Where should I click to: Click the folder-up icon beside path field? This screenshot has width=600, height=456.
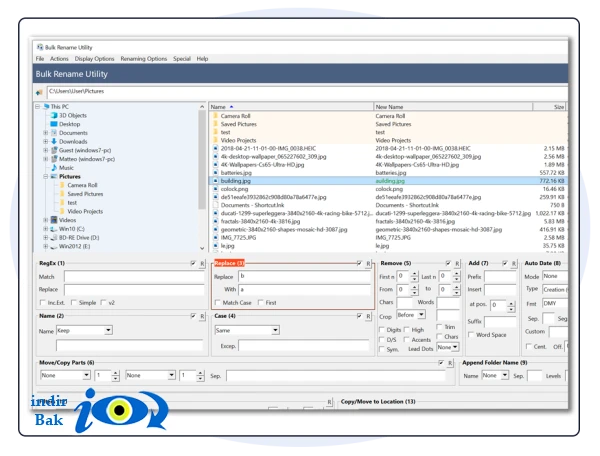click(39, 92)
